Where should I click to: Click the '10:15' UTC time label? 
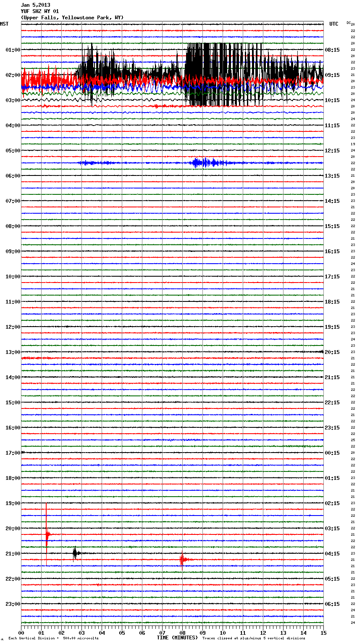tap(332, 100)
